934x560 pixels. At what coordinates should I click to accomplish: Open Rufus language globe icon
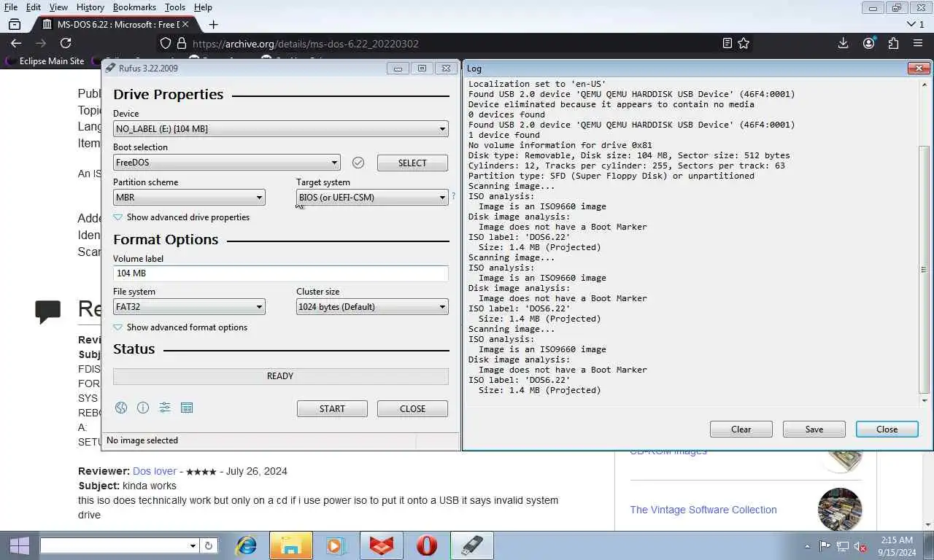point(121,408)
